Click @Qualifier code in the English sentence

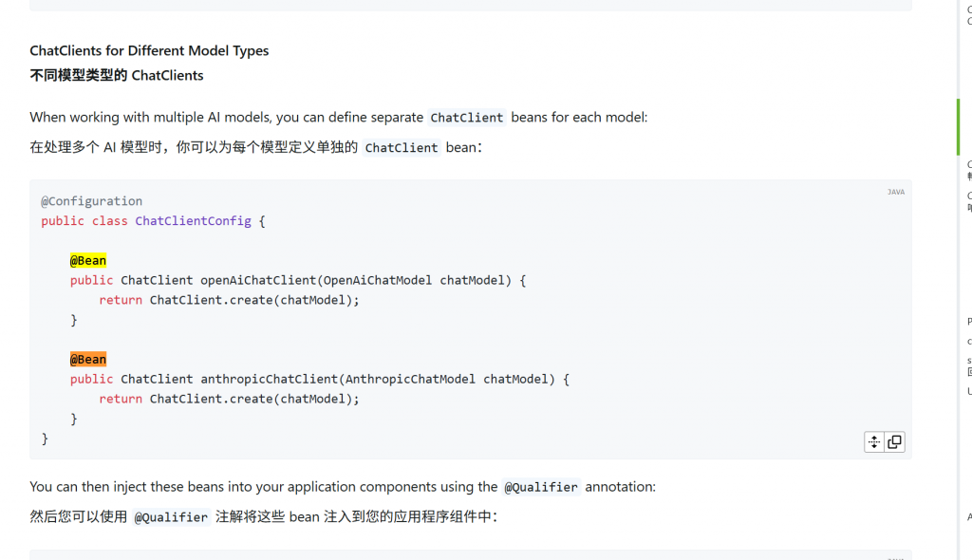point(540,487)
